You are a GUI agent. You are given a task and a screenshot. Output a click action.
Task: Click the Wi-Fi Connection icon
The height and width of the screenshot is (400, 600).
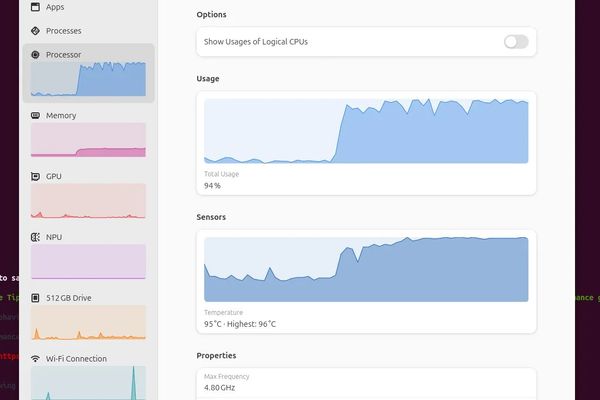[x=35, y=359]
